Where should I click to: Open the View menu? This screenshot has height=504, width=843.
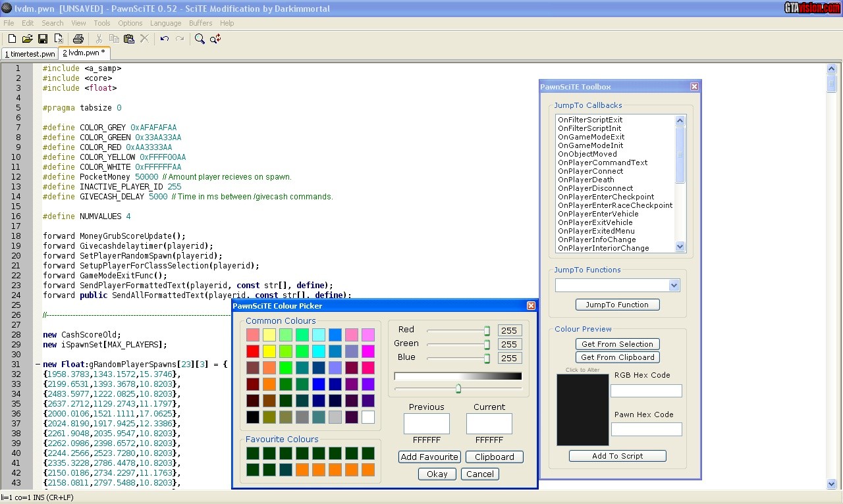coord(79,23)
